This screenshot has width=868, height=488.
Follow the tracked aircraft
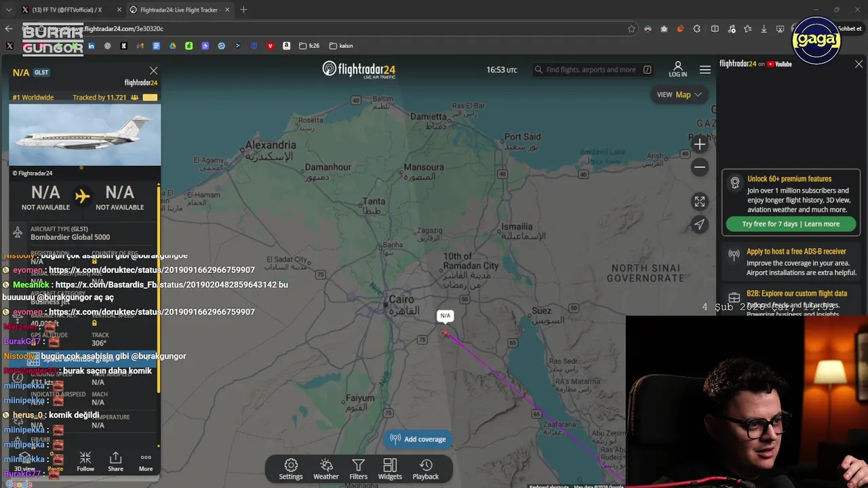click(x=85, y=462)
